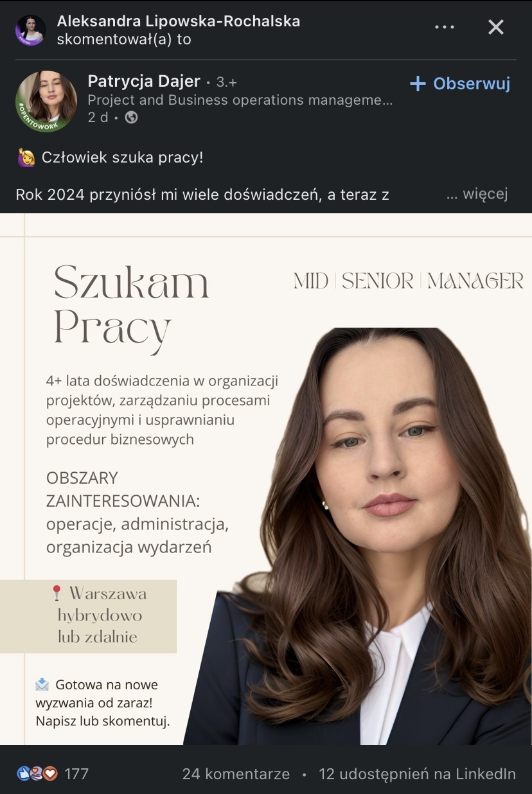Tap the Warszawa hybrydowo location box
The image size is (532, 794).
click(x=89, y=616)
